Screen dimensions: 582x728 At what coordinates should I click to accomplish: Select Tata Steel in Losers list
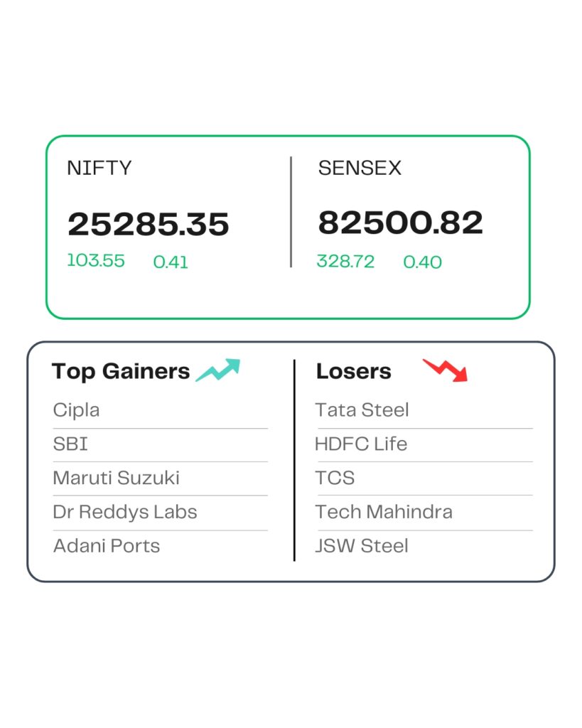362,410
